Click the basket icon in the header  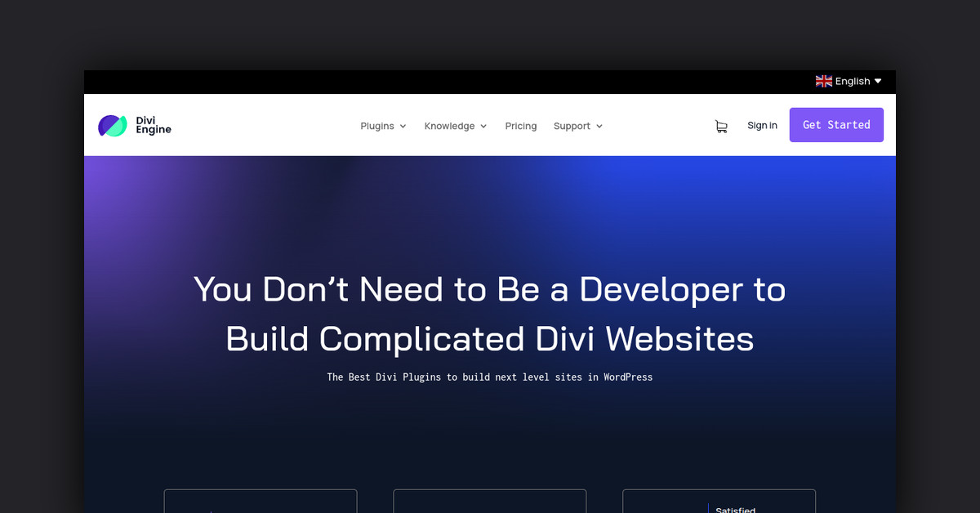[x=721, y=126]
